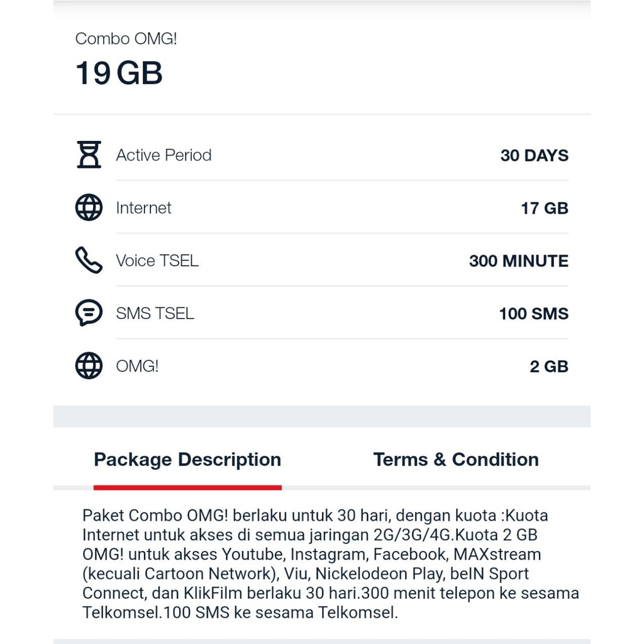This screenshot has width=644, height=644.
Task: Open the Package Description tab
Action: [187, 459]
